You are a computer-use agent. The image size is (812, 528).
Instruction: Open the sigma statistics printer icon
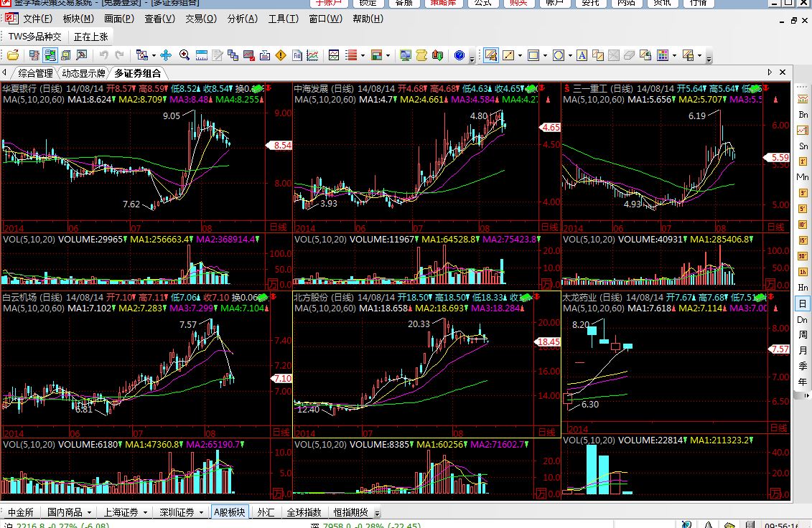pyautogui.click(x=265, y=55)
